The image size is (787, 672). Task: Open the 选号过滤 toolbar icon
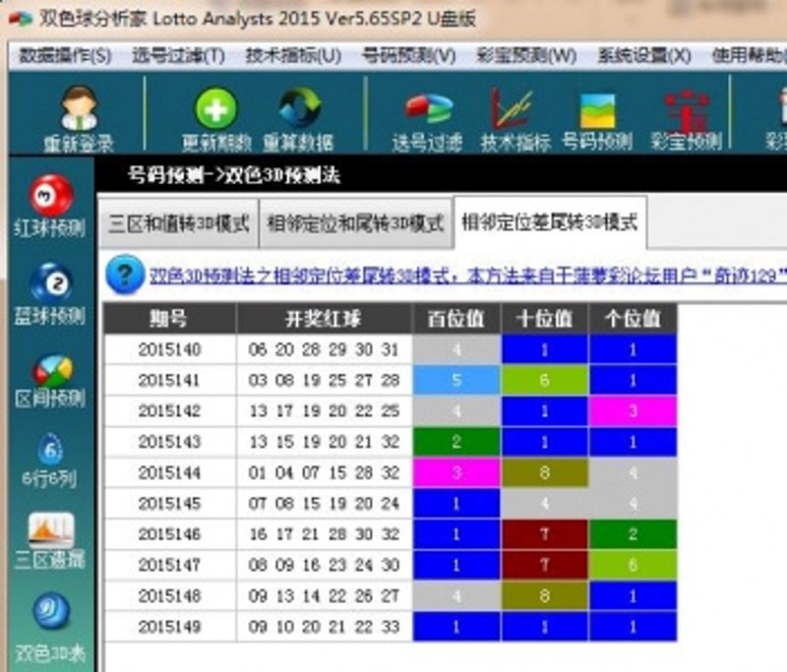click(428, 108)
